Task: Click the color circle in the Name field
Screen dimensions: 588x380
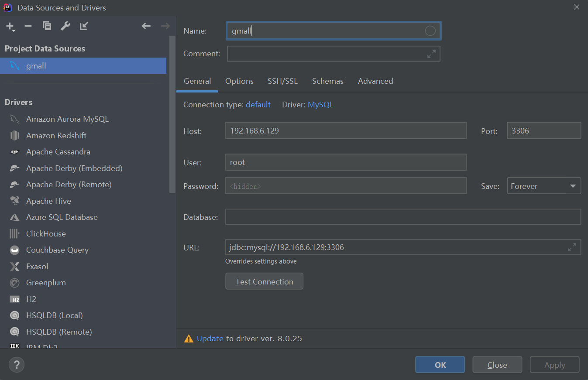Action: tap(430, 31)
